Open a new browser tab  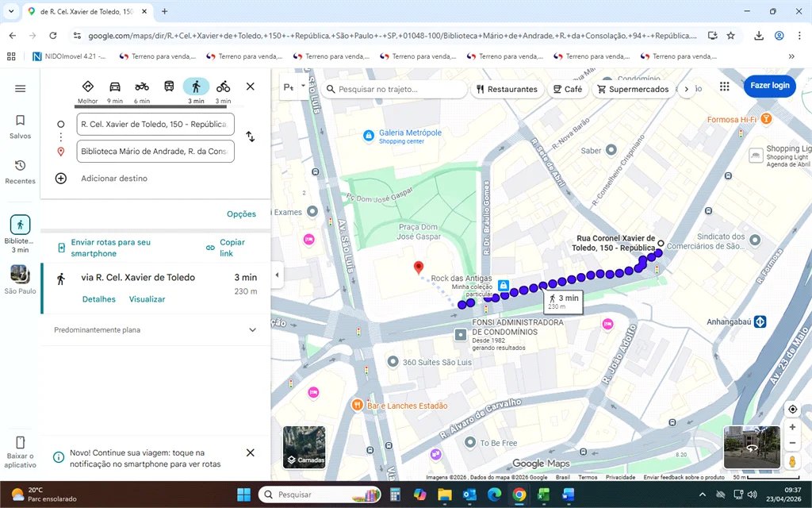tap(164, 11)
